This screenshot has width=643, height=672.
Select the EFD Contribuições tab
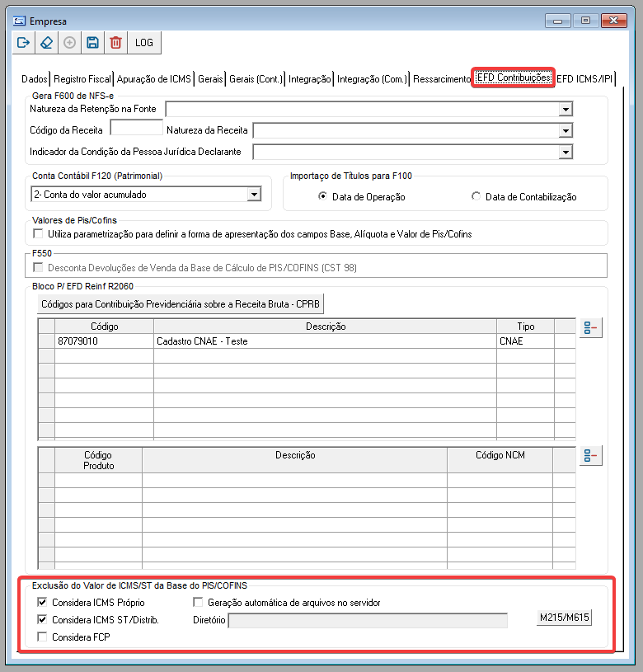point(514,78)
